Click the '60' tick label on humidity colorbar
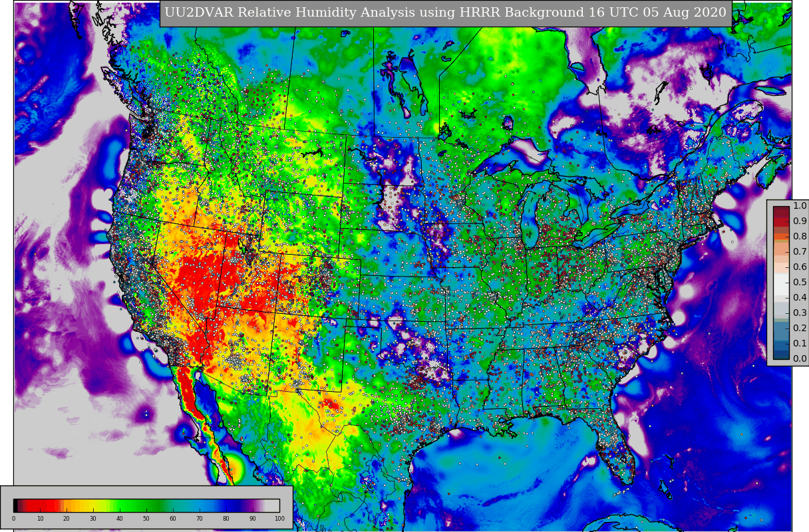The width and height of the screenshot is (809, 532). click(x=173, y=519)
